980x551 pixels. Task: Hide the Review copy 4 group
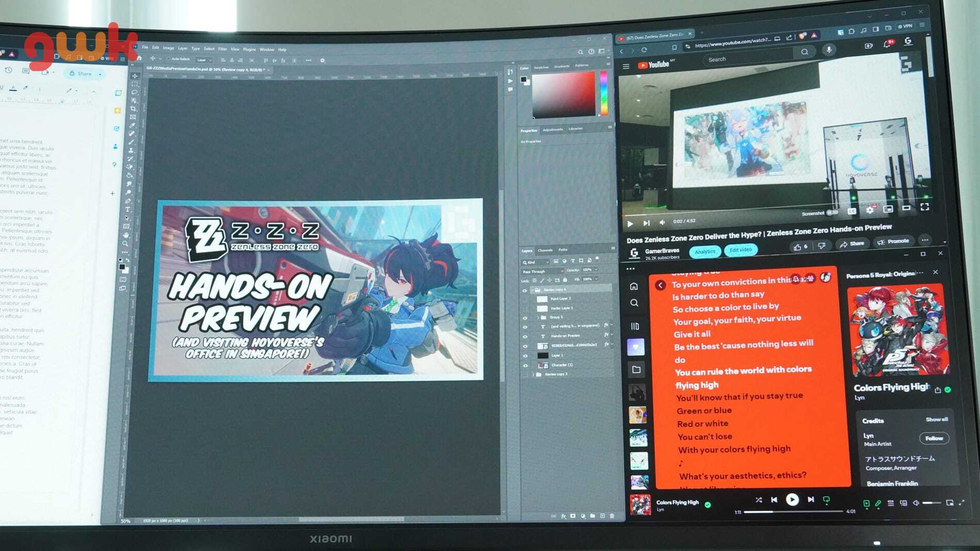[x=525, y=290]
